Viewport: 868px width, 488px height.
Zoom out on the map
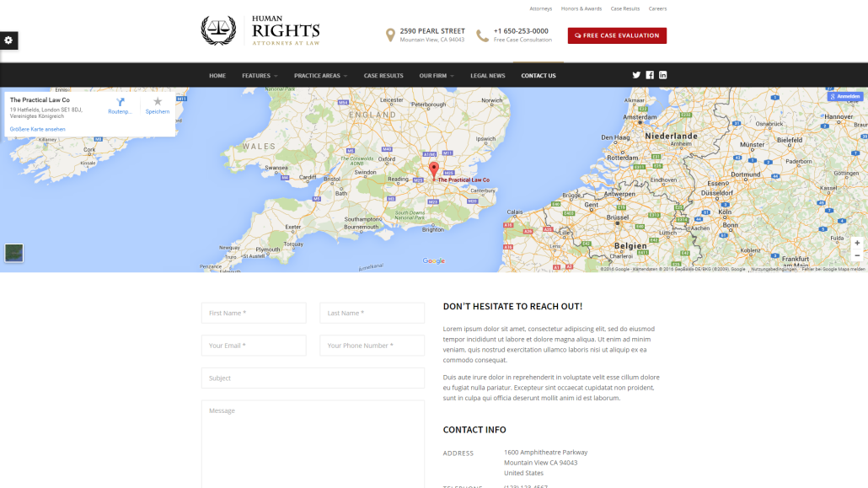[x=857, y=255]
